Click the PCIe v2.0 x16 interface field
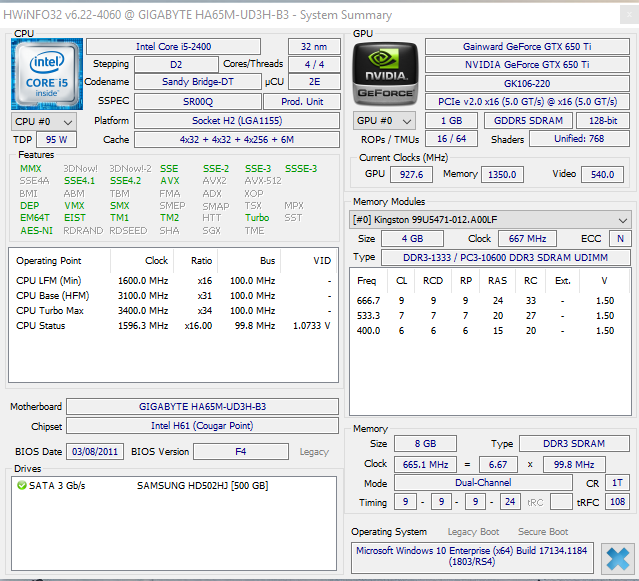 pyautogui.click(x=527, y=102)
